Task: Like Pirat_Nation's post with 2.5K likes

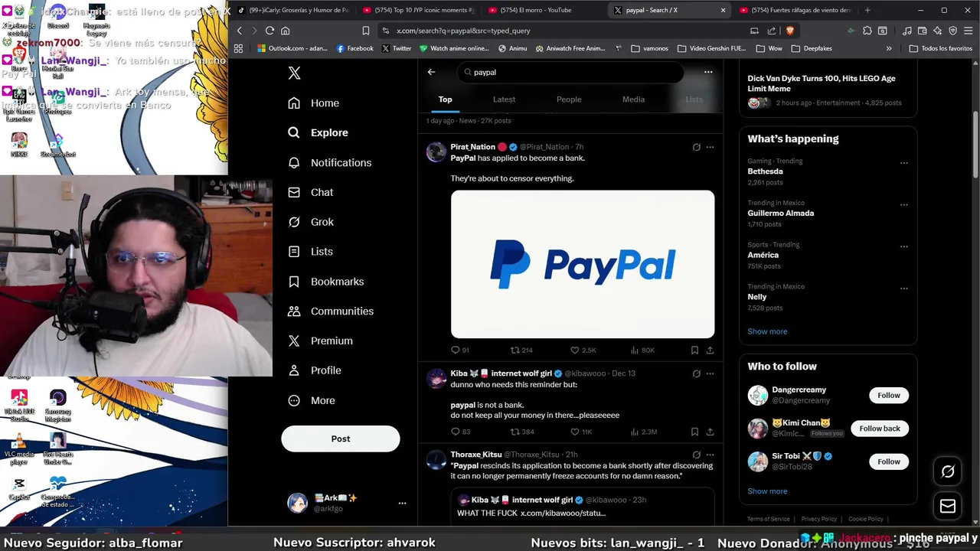Action: tap(583, 350)
